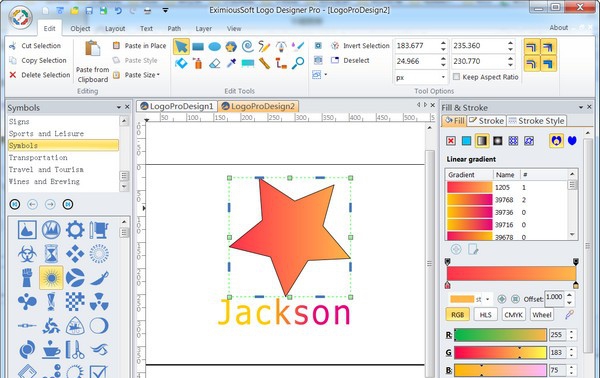Click the hourglass symbol icon
Viewport: 600px width, 378px height.
click(51, 254)
